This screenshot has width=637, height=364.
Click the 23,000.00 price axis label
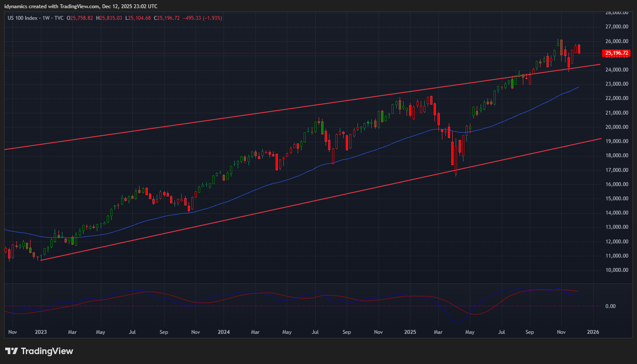click(616, 84)
